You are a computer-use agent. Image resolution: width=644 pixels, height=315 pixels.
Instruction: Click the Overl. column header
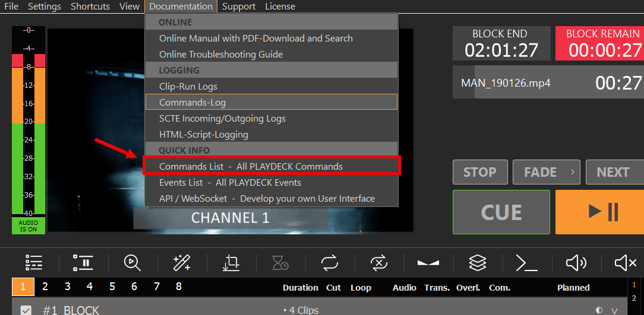(x=468, y=288)
